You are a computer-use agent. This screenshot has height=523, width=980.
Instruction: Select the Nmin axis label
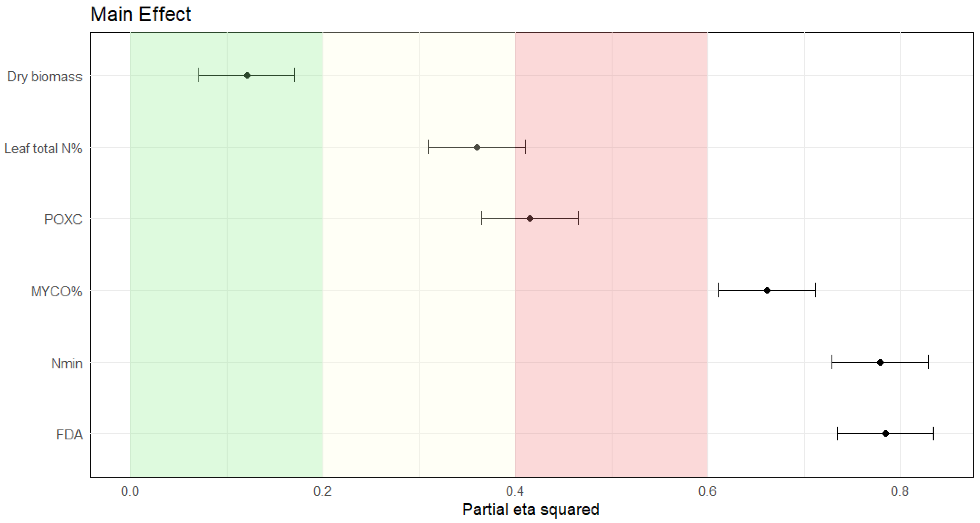67,363
